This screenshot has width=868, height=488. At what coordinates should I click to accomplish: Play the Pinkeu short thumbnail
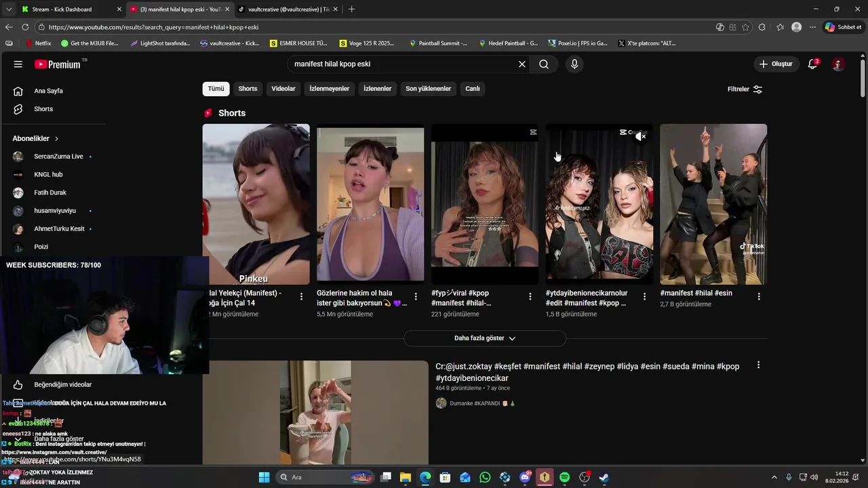(256, 204)
